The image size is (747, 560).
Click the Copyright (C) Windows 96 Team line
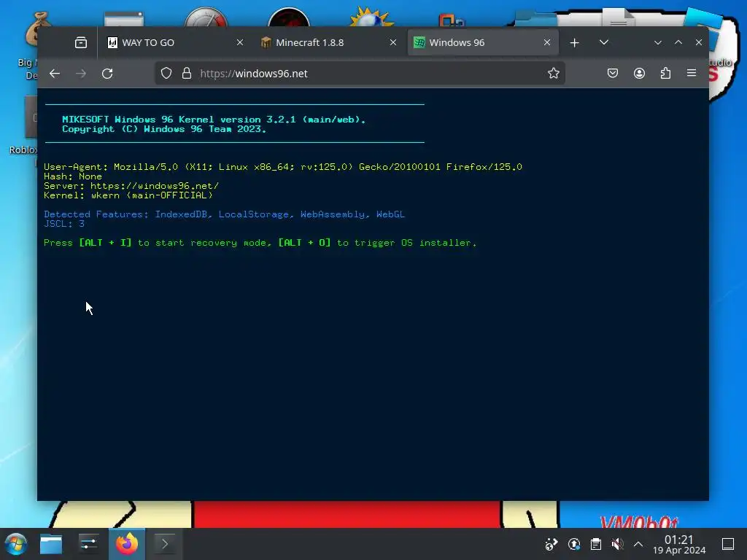pos(164,129)
